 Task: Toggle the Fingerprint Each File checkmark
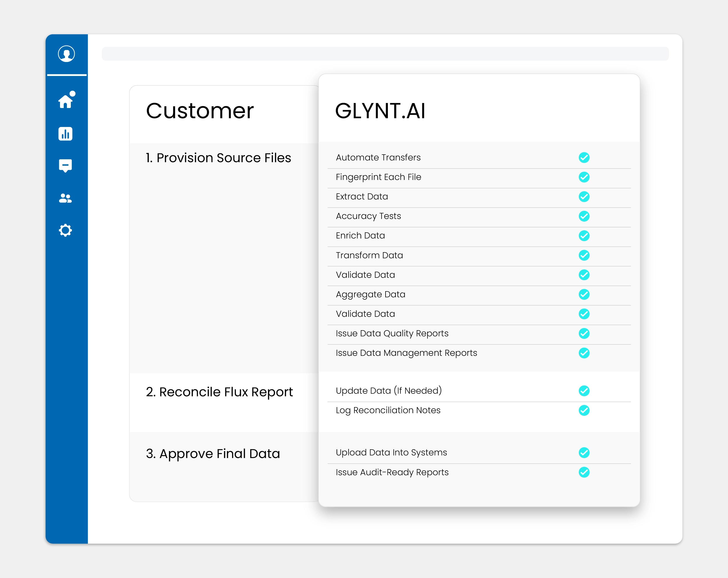(x=584, y=177)
